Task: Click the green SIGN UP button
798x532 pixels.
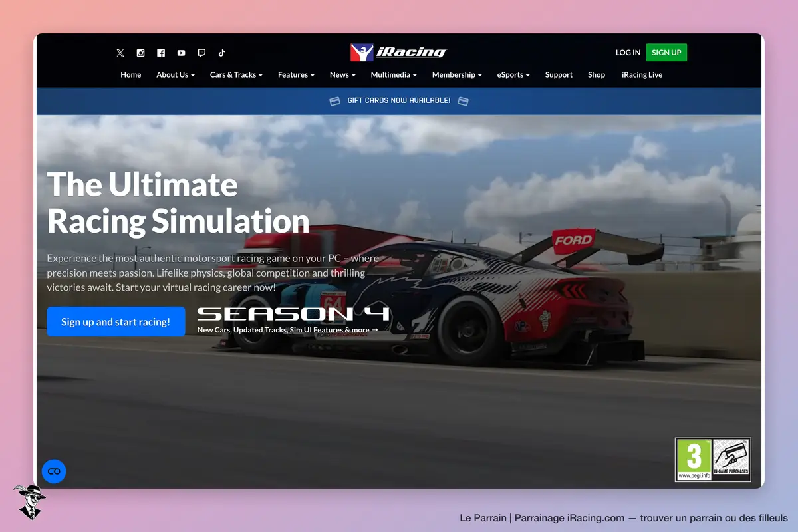Action: [666, 53]
